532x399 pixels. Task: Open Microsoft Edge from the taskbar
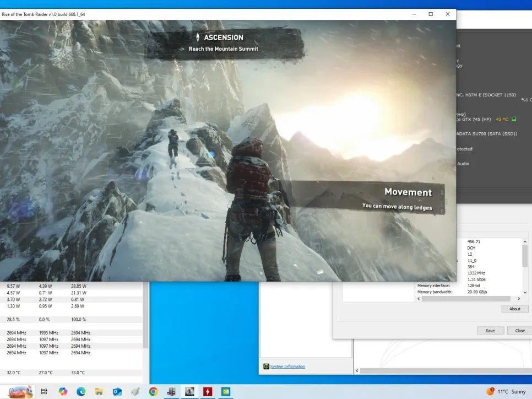click(81, 391)
